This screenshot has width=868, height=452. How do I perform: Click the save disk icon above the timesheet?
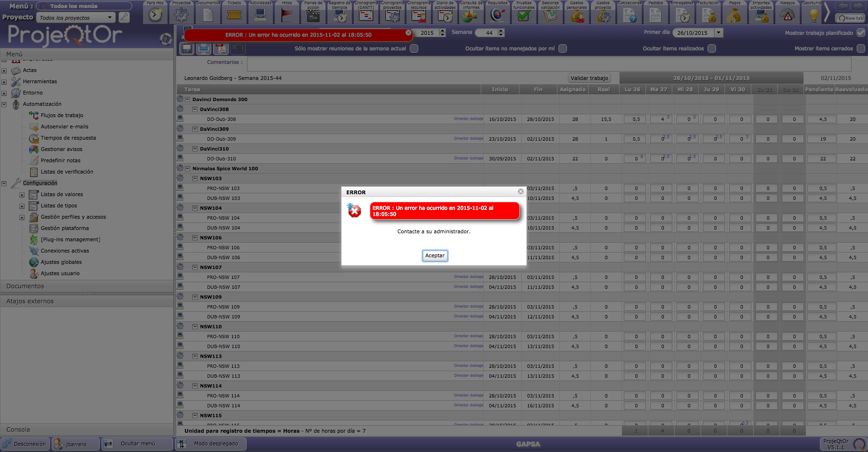click(x=187, y=48)
